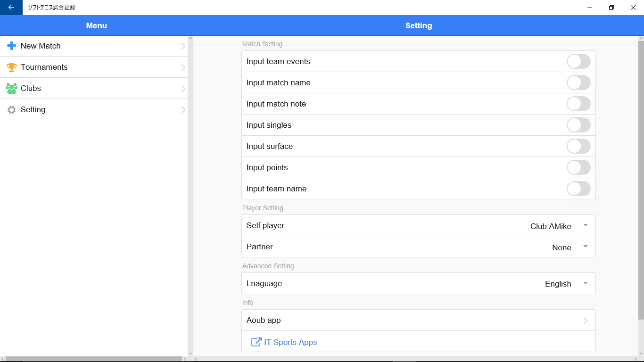Open the Partner dropdown arrow
Viewport: 644px width, 362px height.
[586, 247]
